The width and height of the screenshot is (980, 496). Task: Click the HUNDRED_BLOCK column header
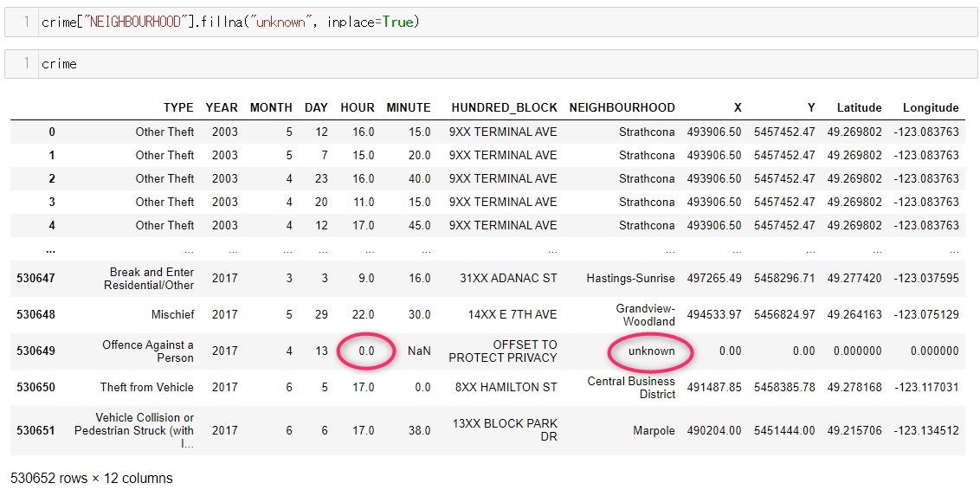tap(505, 107)
